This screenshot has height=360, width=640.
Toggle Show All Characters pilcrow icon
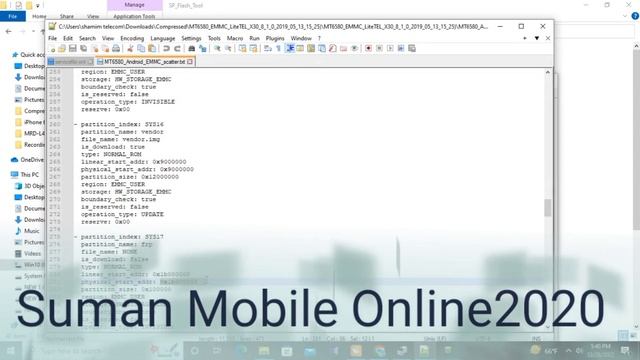click(278, 49)
